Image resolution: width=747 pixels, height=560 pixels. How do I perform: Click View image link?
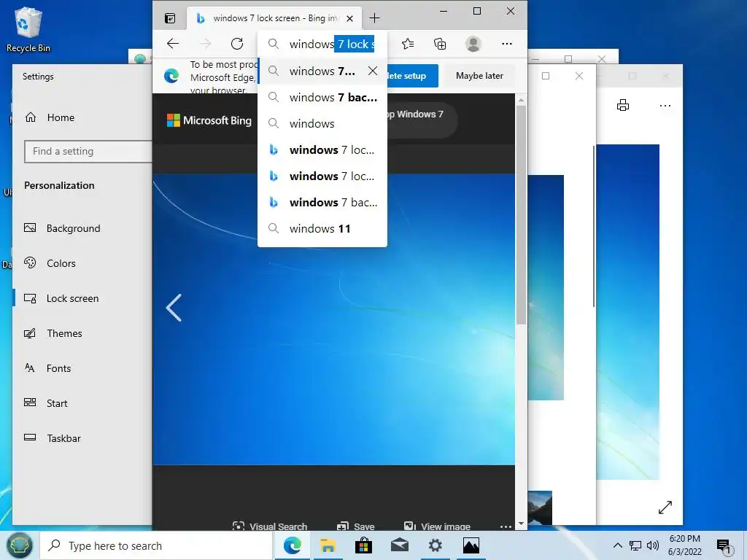(x=437, y=526)
